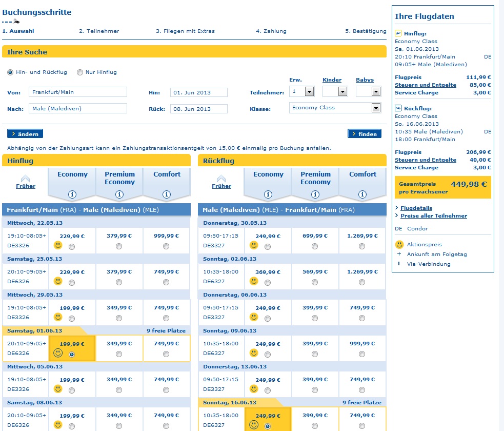The height and width of the screenshot is (431, 504).
Task: Go to step 1. Auswahl
Action: (x=18, y=31)
